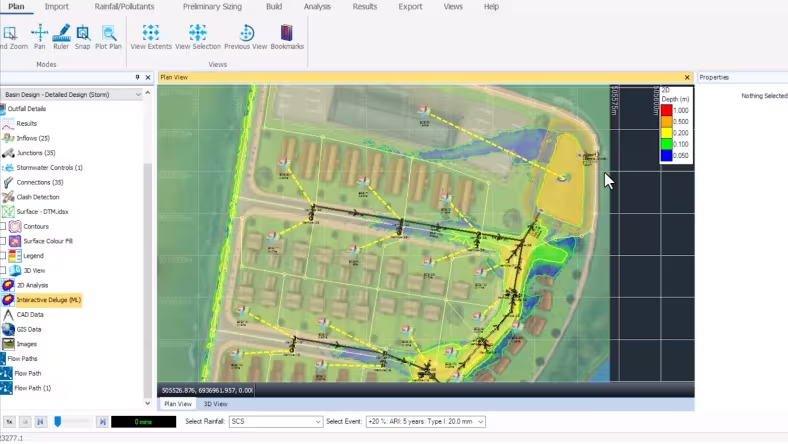The image size is (788, 444).
Task: Click the Inflows (25) tree icon
Action: pyautogui.click(x=8, y=138)
